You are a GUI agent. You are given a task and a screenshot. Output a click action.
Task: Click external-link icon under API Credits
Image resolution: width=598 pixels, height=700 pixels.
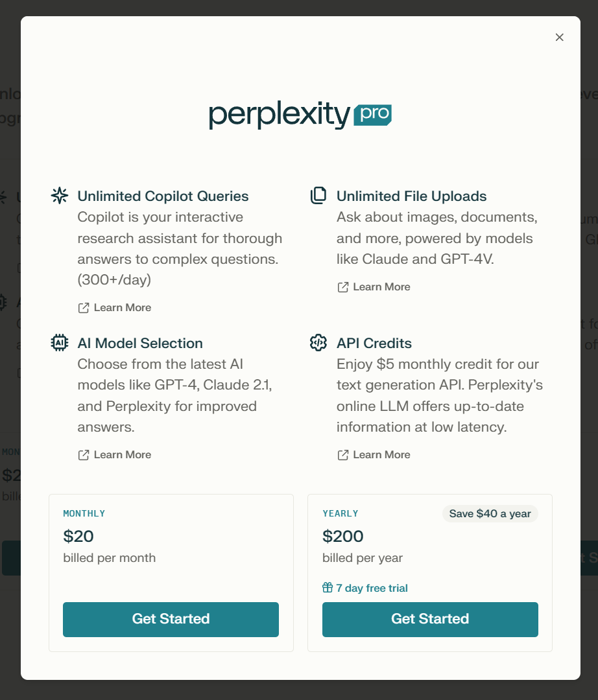pyautogui.click(x=343, y=455)
